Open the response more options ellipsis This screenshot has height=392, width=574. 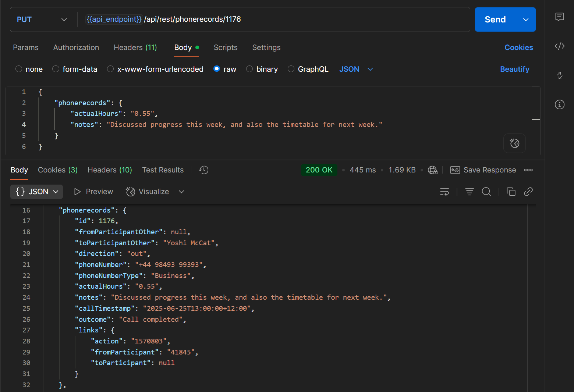[x=528, y=170]
